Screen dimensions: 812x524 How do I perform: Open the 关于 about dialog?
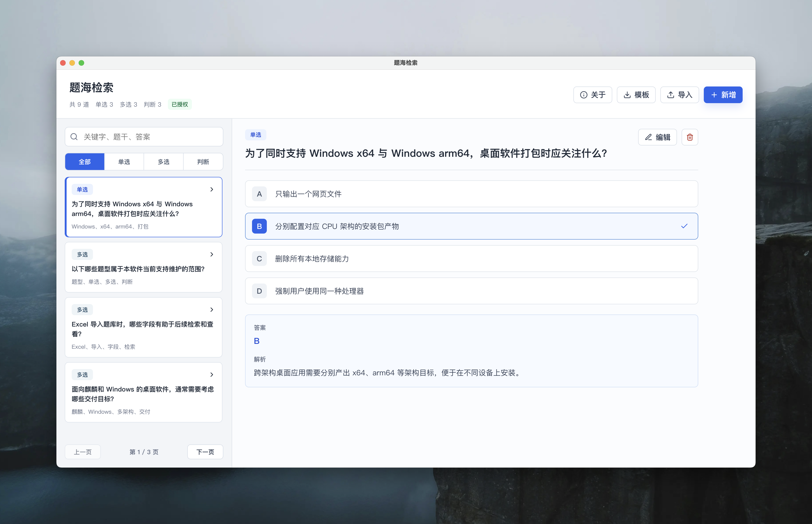tap(593, 95)
